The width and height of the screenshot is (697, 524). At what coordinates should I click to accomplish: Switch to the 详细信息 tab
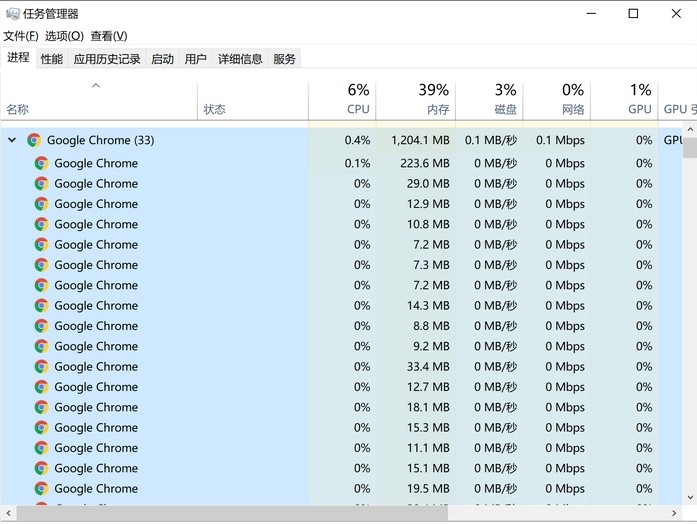(x=240, y=59)
